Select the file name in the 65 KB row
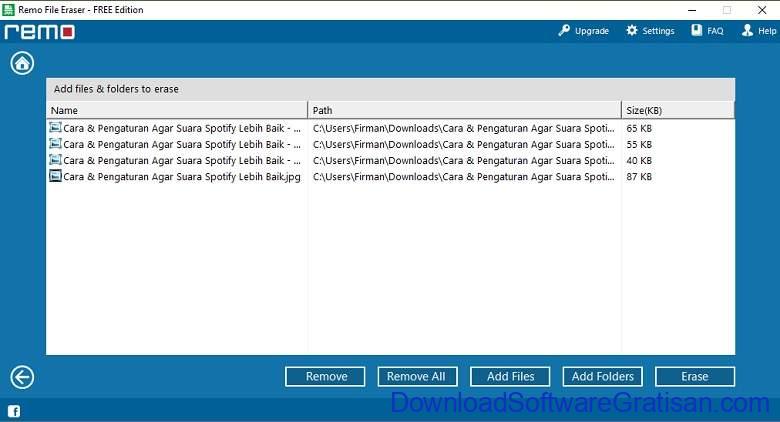 182,128
